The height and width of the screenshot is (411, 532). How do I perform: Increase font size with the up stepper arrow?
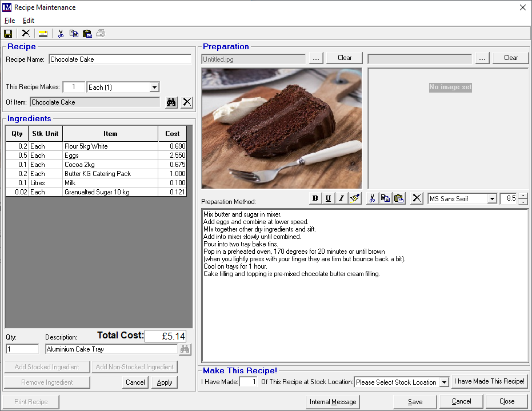pos(522,196)
